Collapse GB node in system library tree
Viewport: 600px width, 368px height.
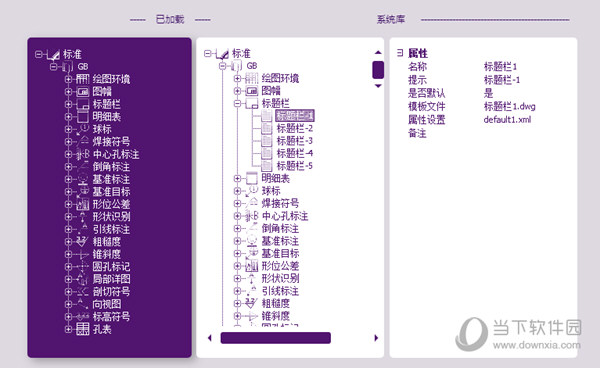pos(223,66)
